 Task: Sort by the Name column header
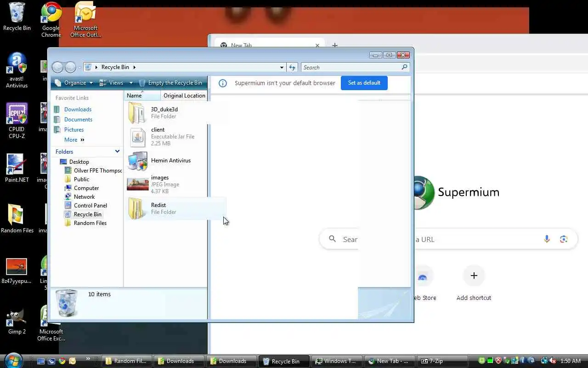[x=142, y=96]
